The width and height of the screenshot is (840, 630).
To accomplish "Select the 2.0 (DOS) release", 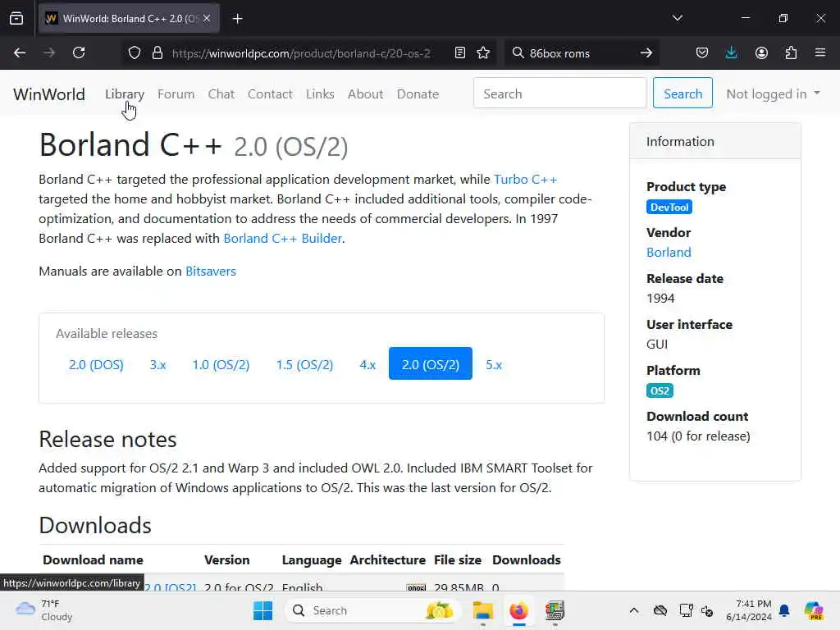I will coord(96,364).
